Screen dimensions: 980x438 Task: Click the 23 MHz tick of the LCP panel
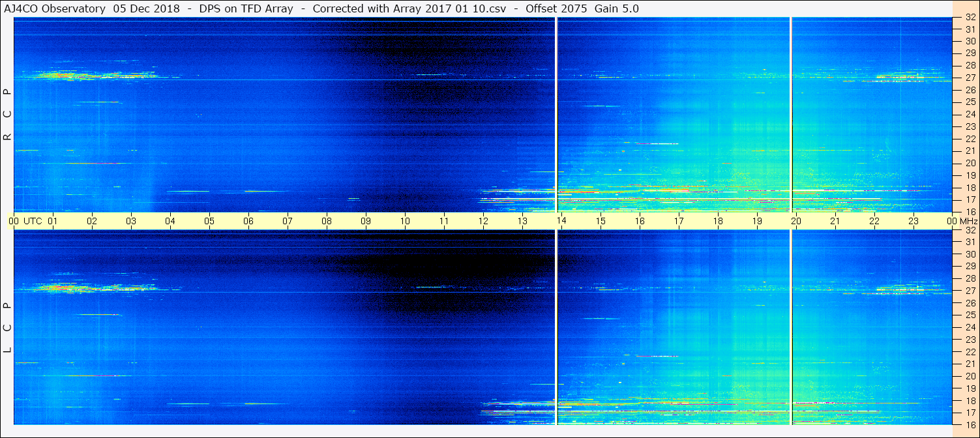tap(970, 340)
